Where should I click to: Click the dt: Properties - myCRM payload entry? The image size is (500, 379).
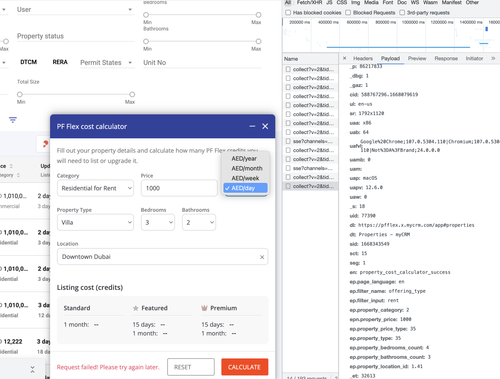380,235
